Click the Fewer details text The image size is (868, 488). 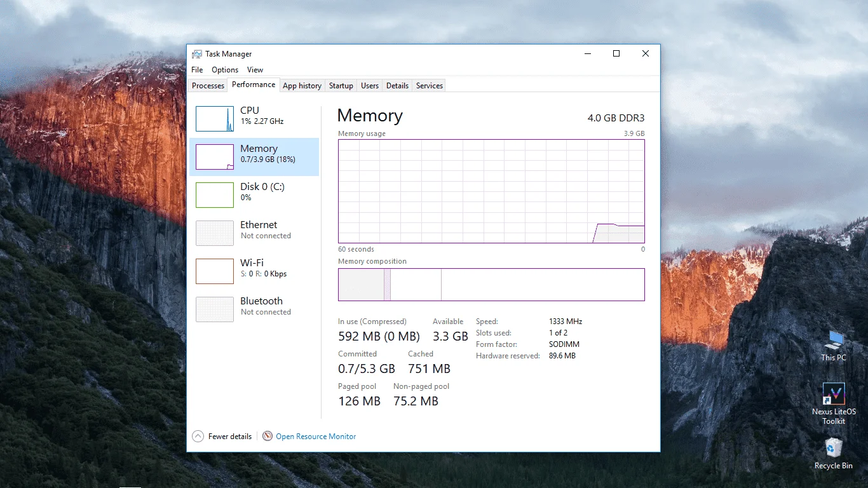pyautogui.click(x=230, y=437)
